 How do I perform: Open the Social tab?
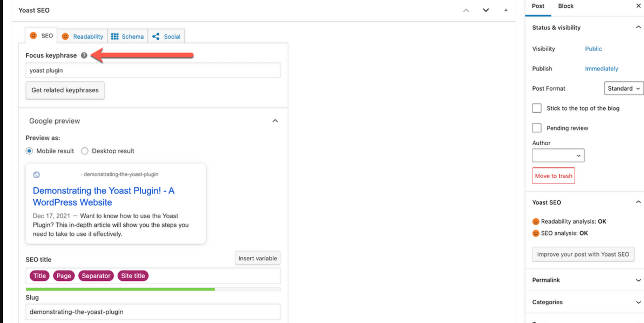pyautogui.click(x=166, y=36)
